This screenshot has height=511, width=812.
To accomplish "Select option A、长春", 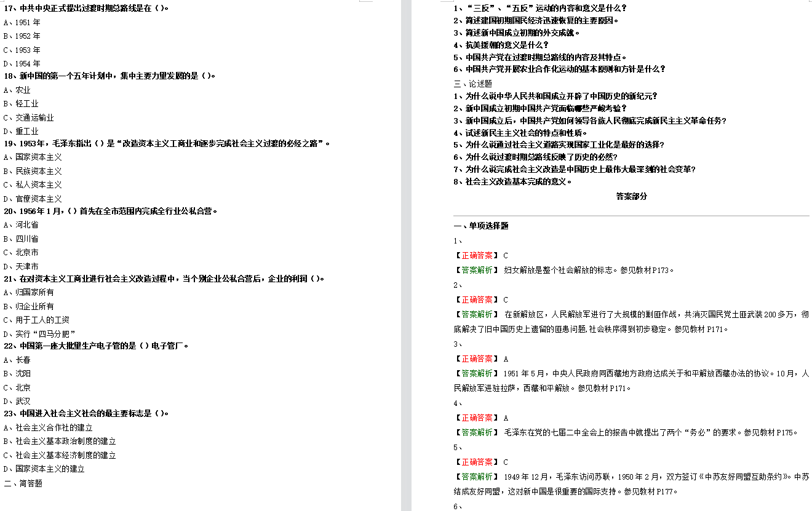I will (x=17, y=360).
